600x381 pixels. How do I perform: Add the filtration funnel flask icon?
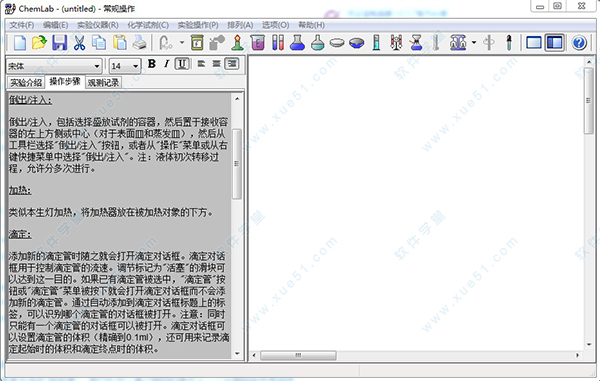pos(416,42)
